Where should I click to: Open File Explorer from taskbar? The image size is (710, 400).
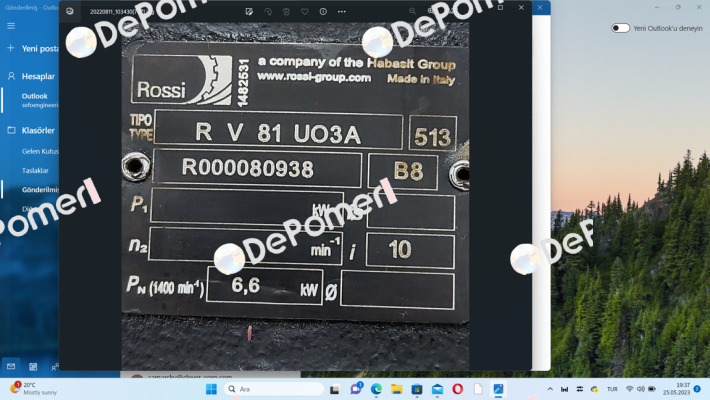click(x=397, y=389)
